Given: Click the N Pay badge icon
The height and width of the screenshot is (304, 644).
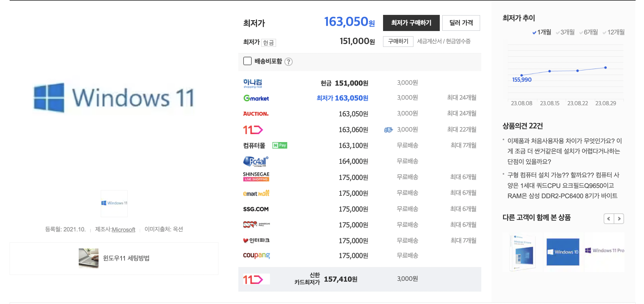Looking at the screenshot, I should [280, 145].
